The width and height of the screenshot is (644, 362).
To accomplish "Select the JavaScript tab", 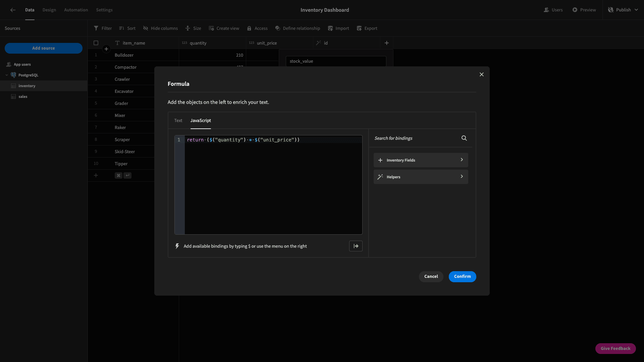I will coord(201,121).
